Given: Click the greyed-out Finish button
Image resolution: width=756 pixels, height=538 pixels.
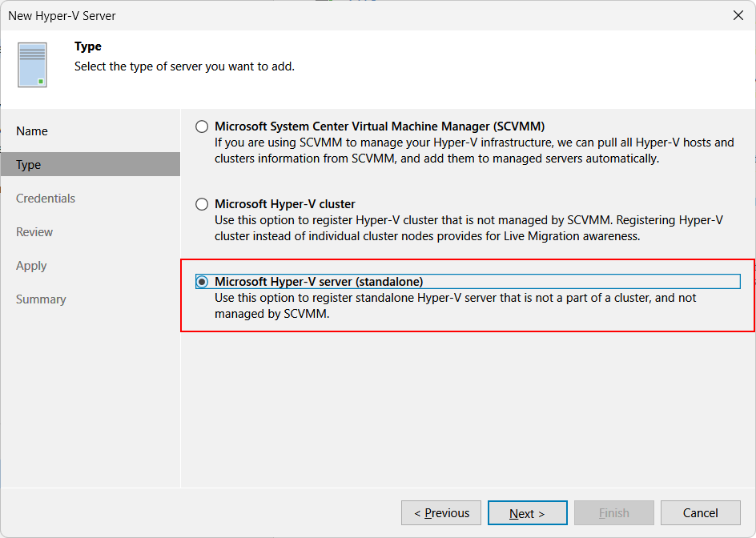Looking at the screenshot, I should (x=613, y=513).
